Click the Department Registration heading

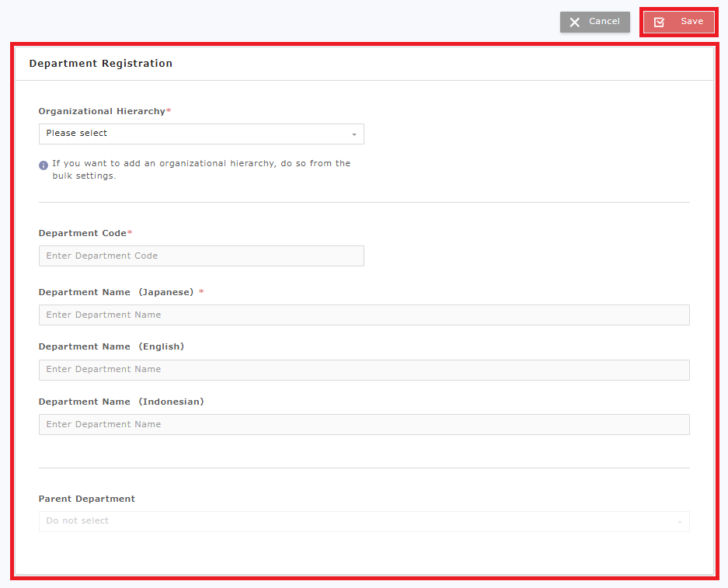[101, 64]
